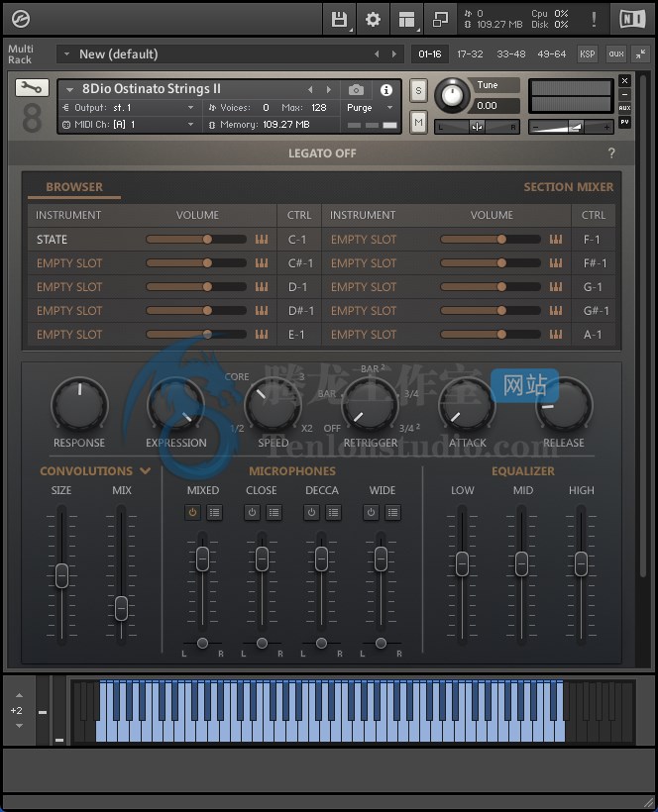Viewport: 658px width, 812px height.
Task: Select rack page 49-64
Action: point(552,53)
